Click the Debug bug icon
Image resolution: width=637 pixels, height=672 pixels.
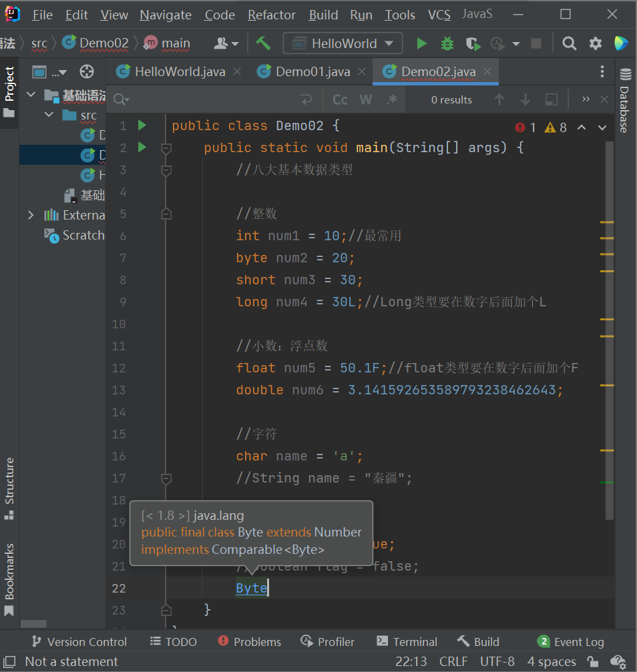click(447, 43)
